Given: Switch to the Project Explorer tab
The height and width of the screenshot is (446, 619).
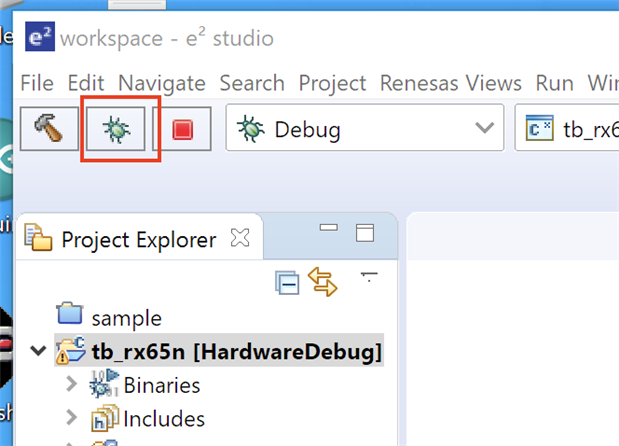Looking at the screenshot, I should click(x=137, y=239).
